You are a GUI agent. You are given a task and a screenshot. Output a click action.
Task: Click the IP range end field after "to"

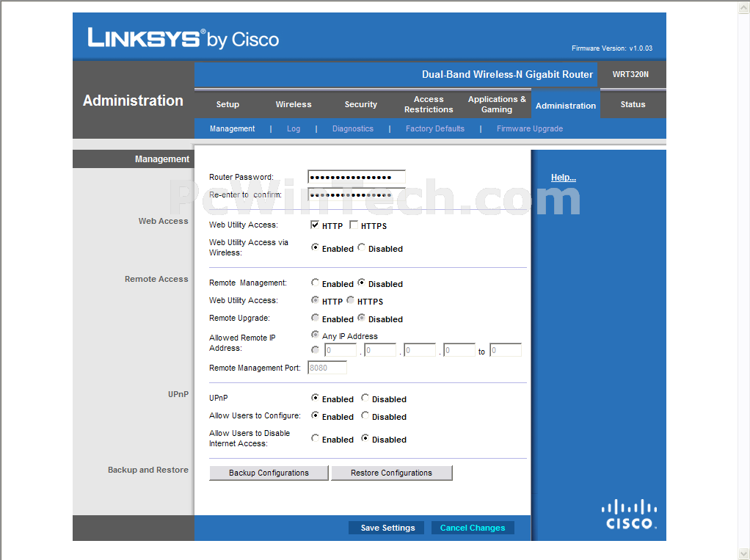506,350
